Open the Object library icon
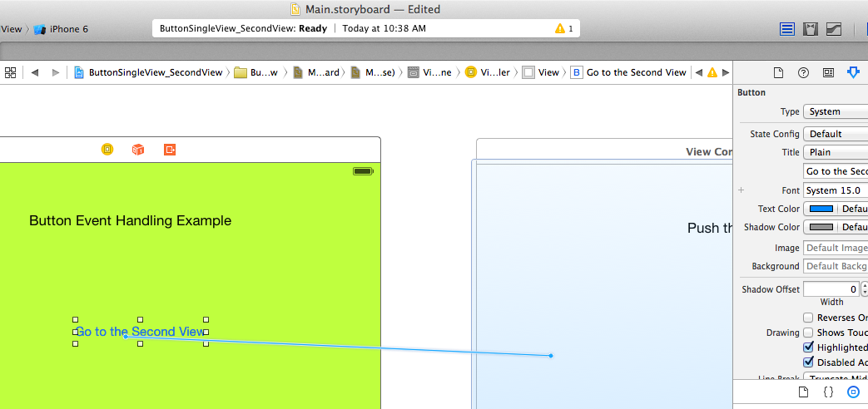 pyautogui.click(x=853, y=392)
